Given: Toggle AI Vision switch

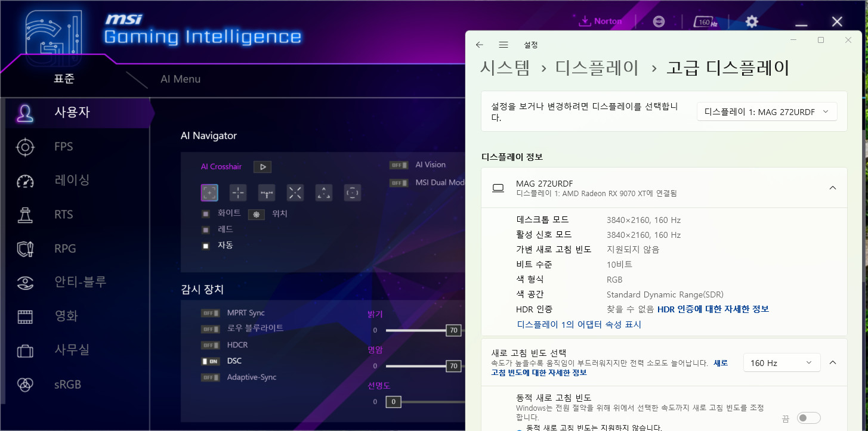Looking at the screenshot, I should point(399,165).
